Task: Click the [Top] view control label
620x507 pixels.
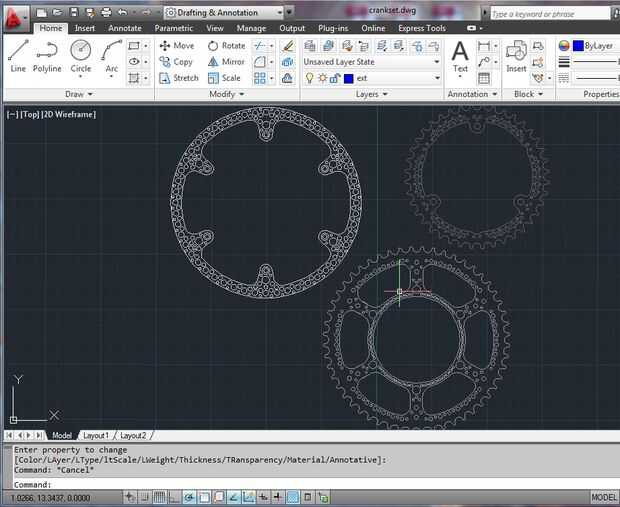Action: pyautogui.click(x=30, y=114)
